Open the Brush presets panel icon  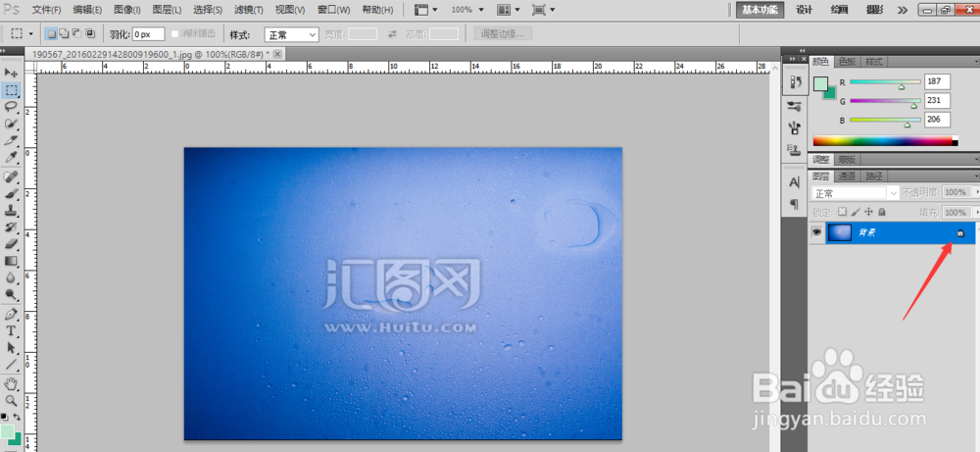[795, 105]
